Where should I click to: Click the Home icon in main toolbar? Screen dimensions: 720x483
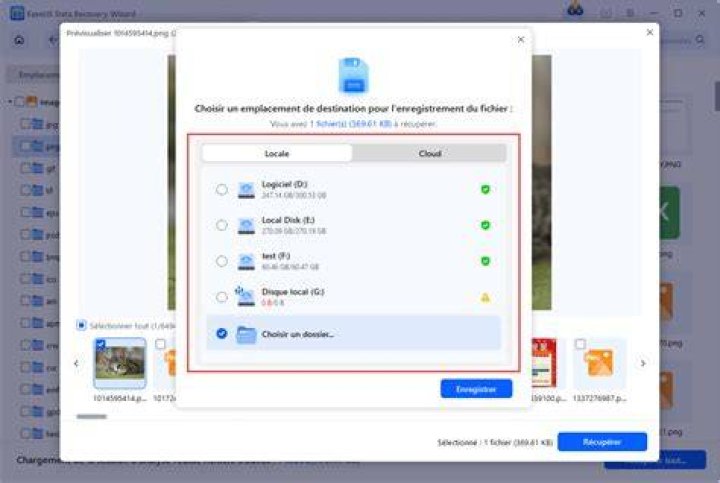coord(19,40)
